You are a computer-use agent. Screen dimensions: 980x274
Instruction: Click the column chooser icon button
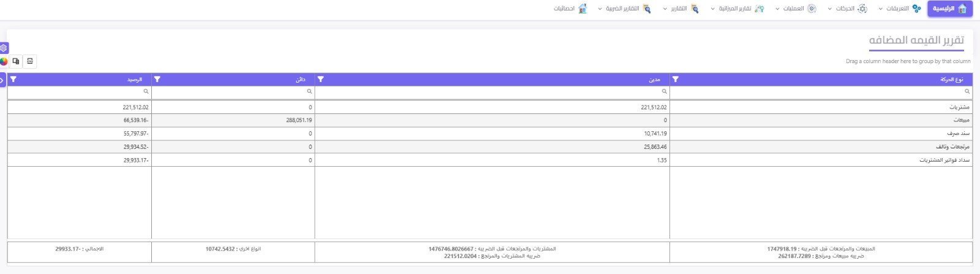coord(16,61)
